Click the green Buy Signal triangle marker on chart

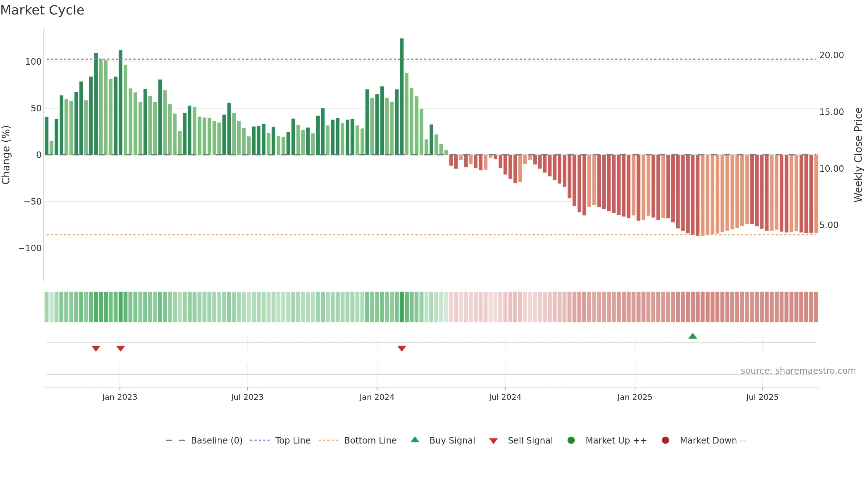tap(693, 336)
